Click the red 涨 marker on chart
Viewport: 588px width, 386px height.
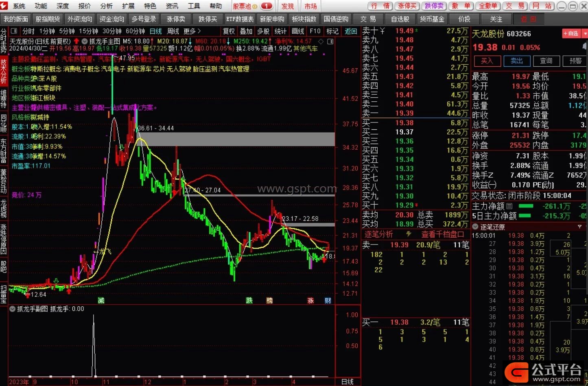(x=310, y=300)
